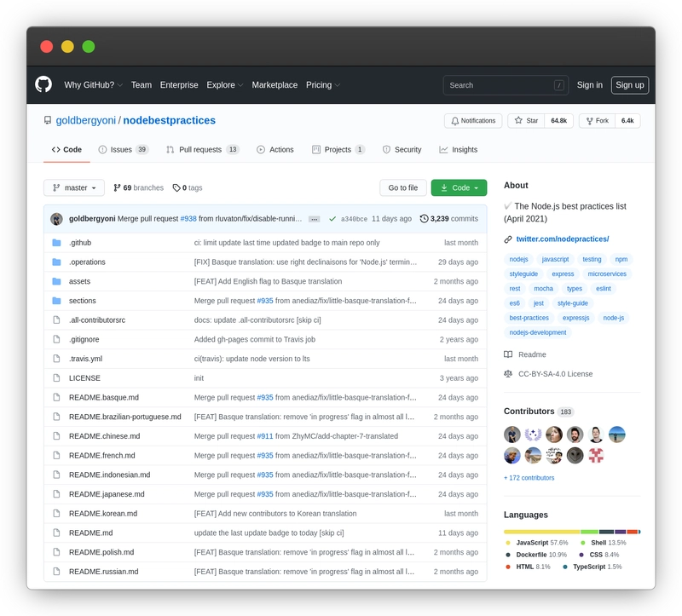The height and width of the screenshot is (616, 682).
Task: Open the master branch dropdown
Action: pos(74,187)
